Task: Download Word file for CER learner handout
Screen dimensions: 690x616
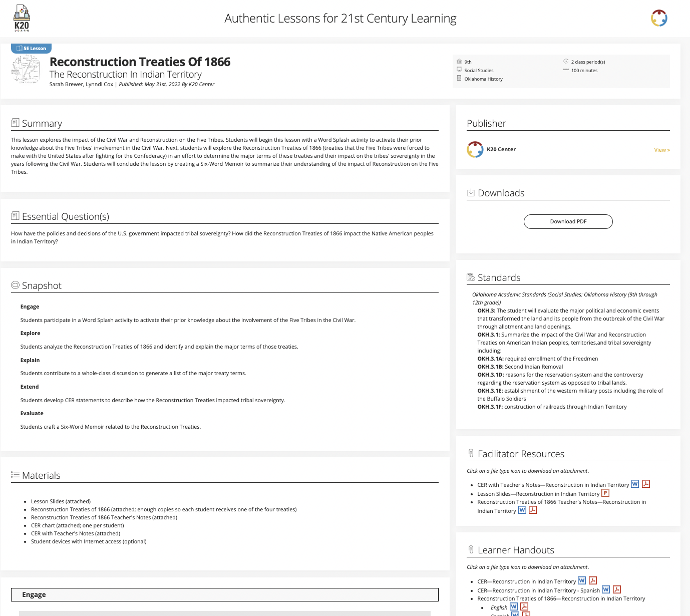Action: pos(581,581)
